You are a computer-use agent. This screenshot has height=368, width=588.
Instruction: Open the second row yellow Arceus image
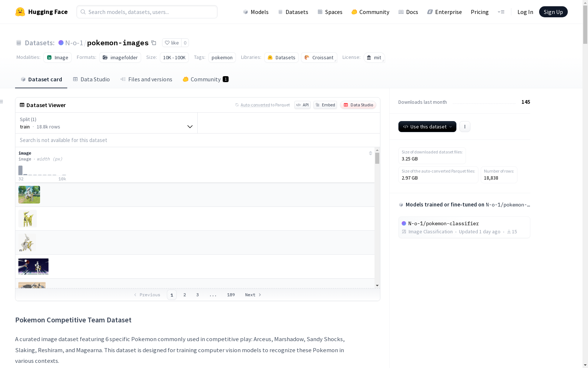click(28, 219)
